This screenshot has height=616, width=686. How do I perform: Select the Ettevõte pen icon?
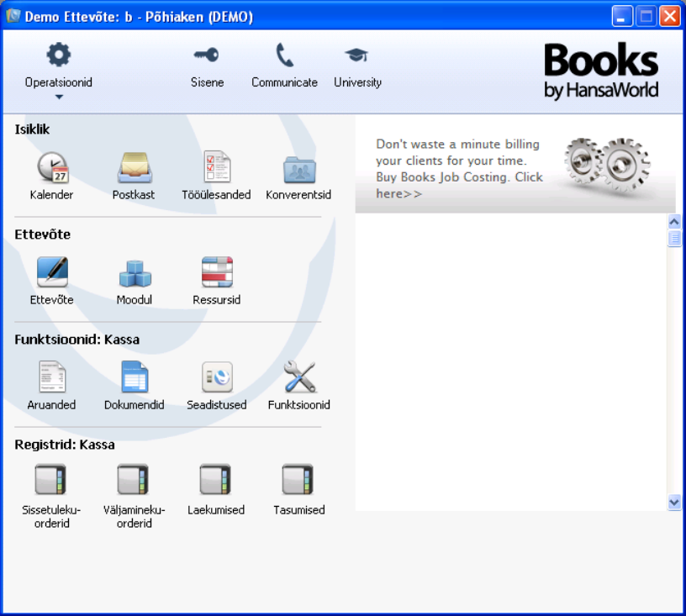tap(52, 272)
